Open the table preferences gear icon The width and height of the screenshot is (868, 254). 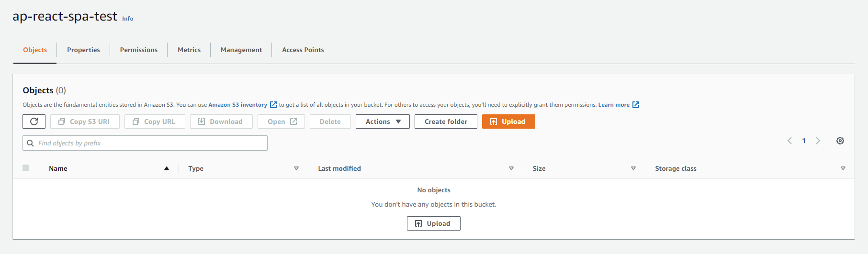coord(840,141)
